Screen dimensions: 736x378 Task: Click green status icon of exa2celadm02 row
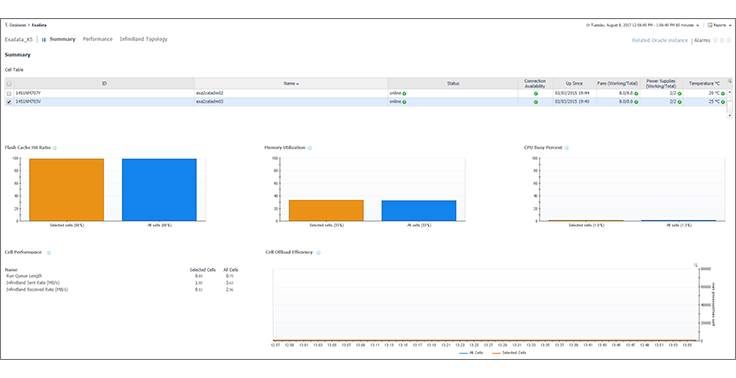coord(404,93)
